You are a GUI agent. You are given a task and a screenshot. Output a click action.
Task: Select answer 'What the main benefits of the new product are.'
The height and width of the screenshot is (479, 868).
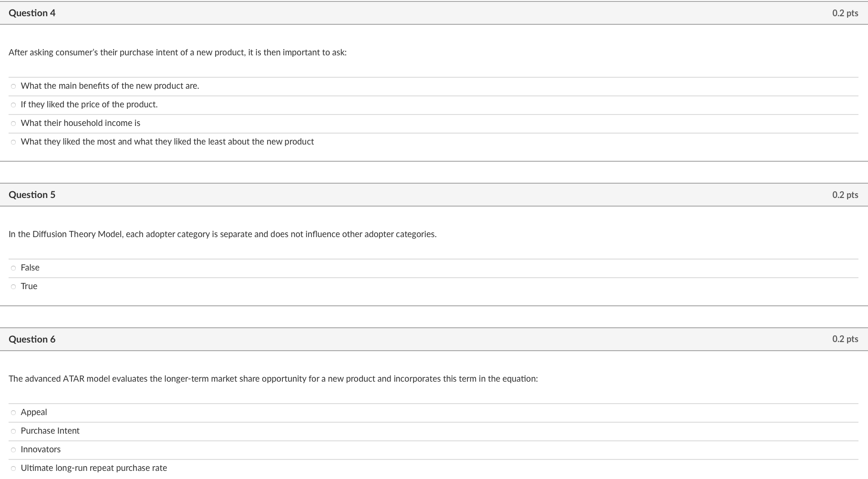13,86
